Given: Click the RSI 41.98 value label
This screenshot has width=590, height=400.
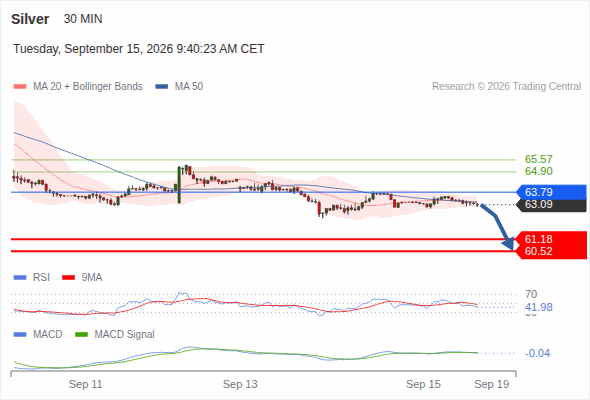Looking at the screenshot, I should tap(538, 307).
